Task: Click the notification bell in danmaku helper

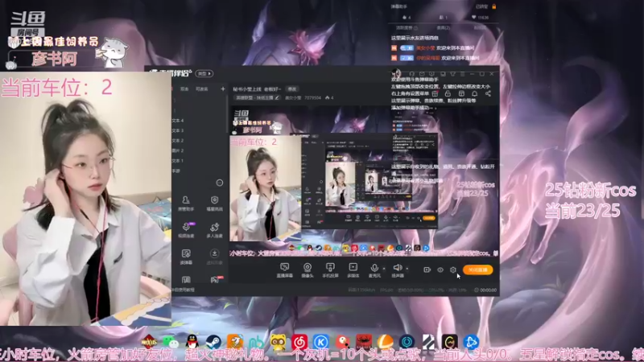Action: click(474, 93)
